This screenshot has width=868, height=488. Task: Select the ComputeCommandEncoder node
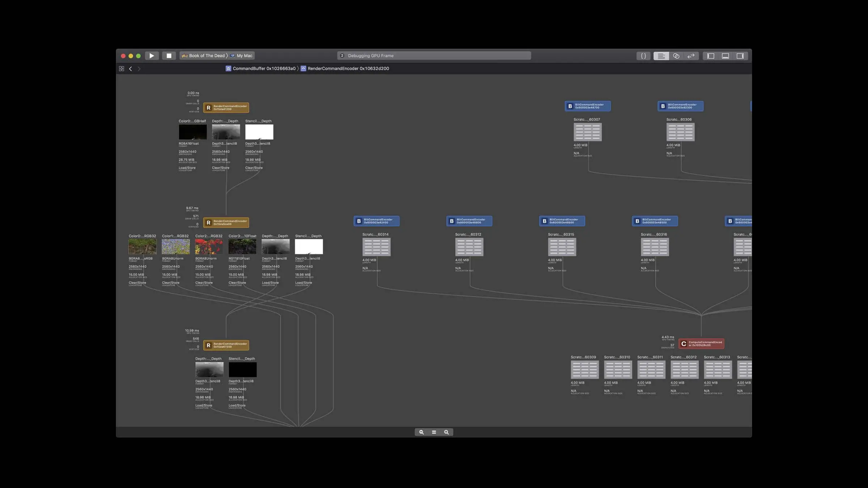coord(701,344)
